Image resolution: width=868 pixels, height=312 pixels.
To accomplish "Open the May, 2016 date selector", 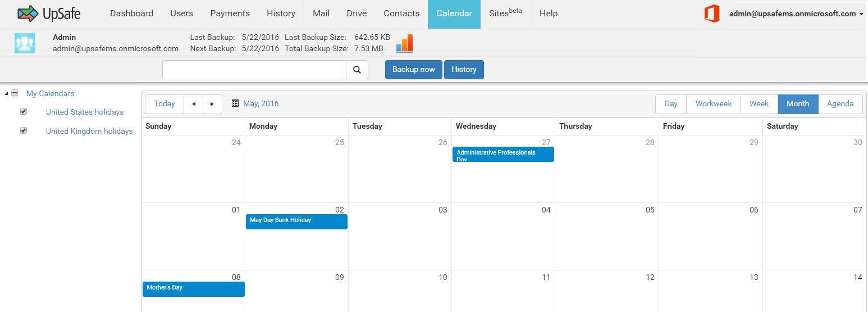I will tap(261, 103).
